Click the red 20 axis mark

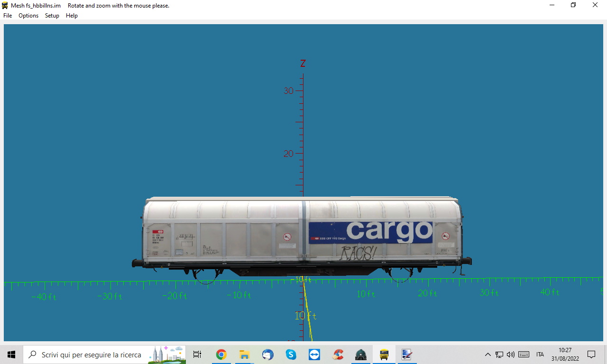click(288, 154)
